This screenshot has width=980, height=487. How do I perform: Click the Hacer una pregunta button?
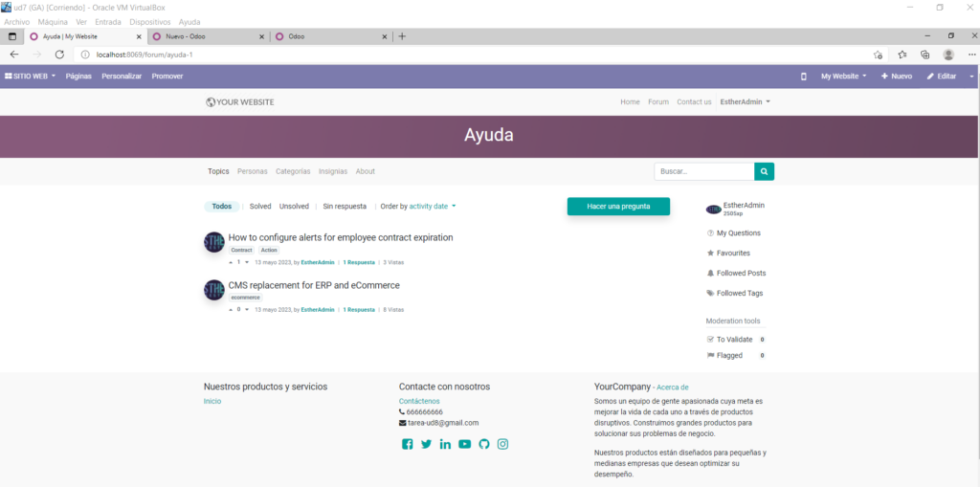pos(618,207)
